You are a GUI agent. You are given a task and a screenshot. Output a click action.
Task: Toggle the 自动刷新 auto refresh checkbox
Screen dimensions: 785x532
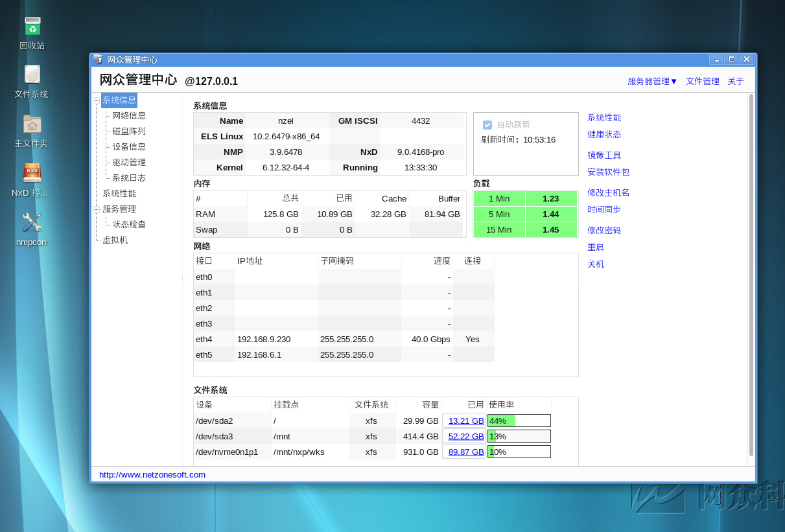tap(487, 124)
